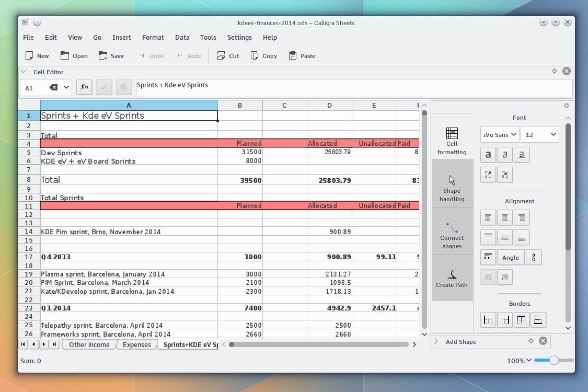Click the Angle button
Screen dimensions: 588x392
point(511,257)
